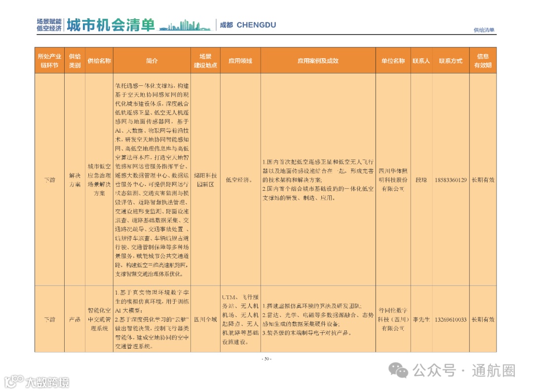
Task: Click 下游 in the 解决方案 row
Action: (50, 179)
